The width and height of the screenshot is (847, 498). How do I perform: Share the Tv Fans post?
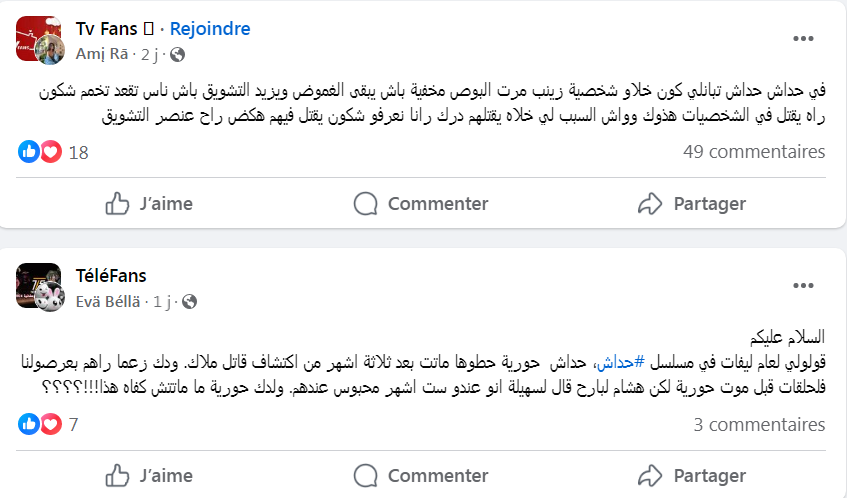point(692,204)
